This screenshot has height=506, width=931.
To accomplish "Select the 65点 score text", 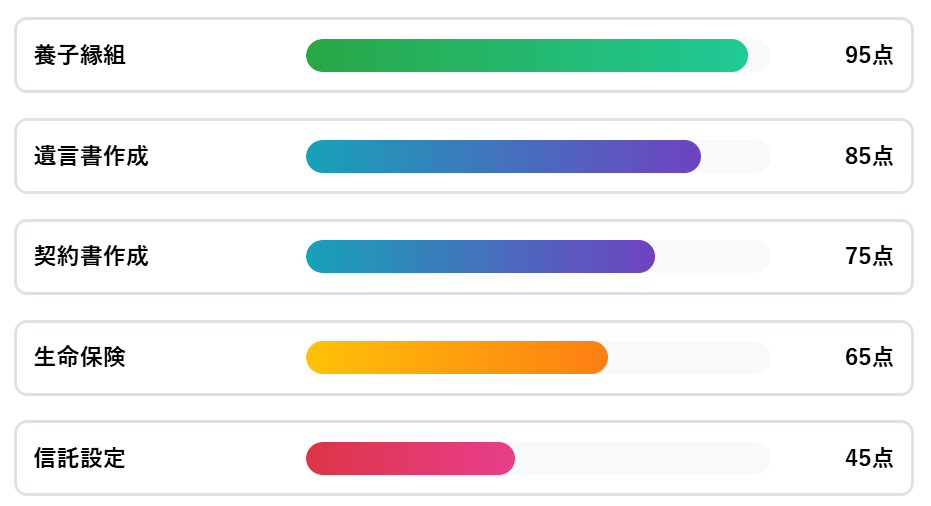I will tap(869, 358).
